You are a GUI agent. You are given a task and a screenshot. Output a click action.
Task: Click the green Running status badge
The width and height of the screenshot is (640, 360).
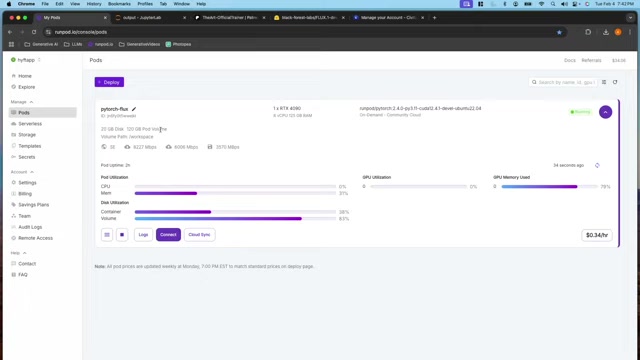[580, 112]
